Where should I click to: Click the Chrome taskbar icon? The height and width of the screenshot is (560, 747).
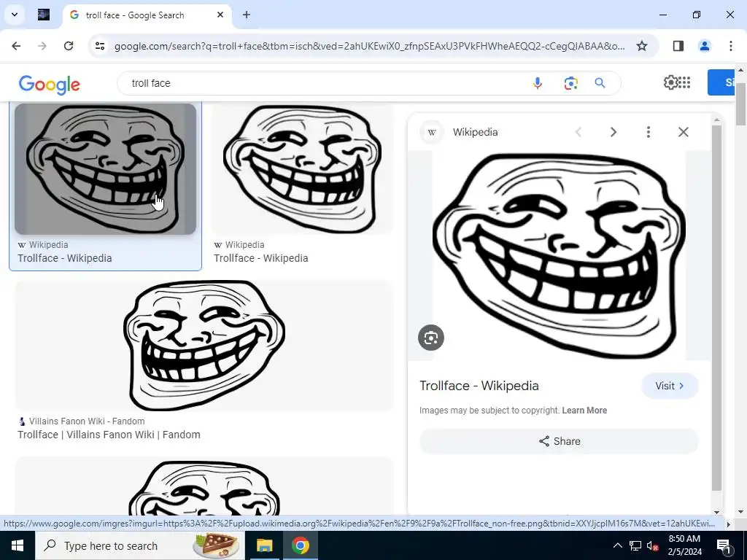[301, 545]
